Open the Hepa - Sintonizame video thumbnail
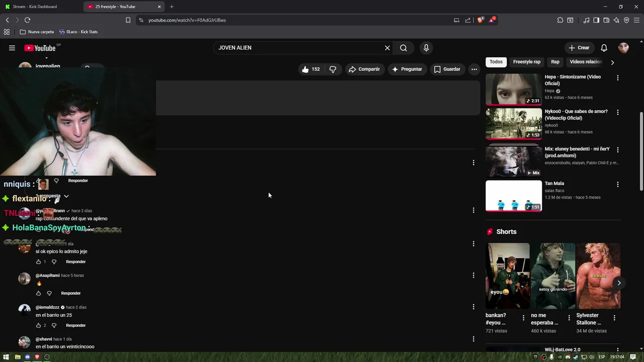 tap(514, 89)
